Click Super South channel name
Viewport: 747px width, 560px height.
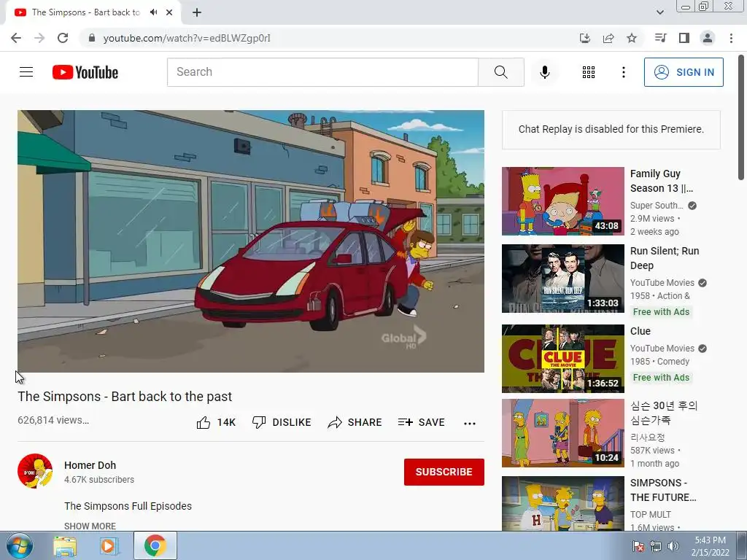point(657,205)
